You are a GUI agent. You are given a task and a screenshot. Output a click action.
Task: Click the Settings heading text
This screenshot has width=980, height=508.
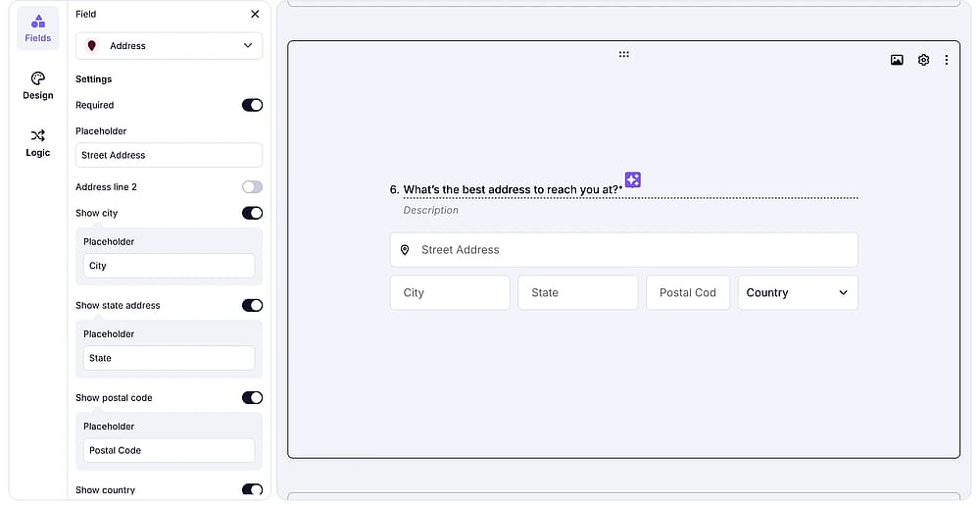(94, 79)
